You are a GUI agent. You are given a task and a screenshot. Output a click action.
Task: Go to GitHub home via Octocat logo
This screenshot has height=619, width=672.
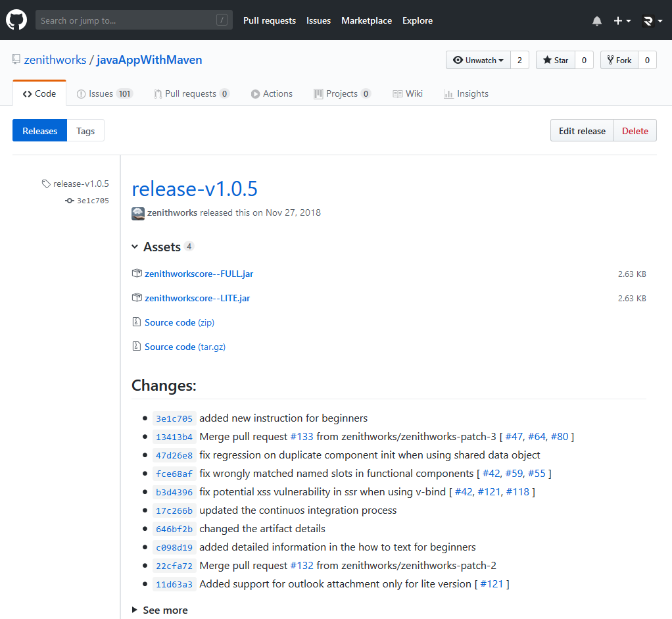click(x=16, y=20)
